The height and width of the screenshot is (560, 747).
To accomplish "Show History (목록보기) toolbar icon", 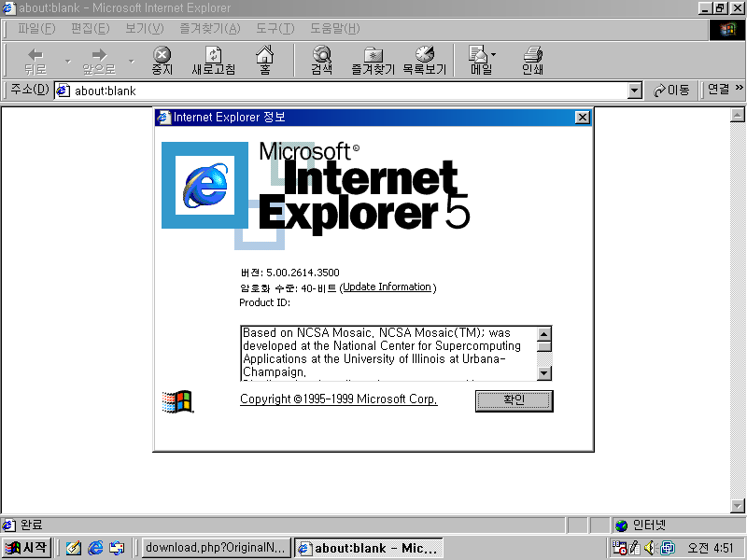I will click(425, 61).
